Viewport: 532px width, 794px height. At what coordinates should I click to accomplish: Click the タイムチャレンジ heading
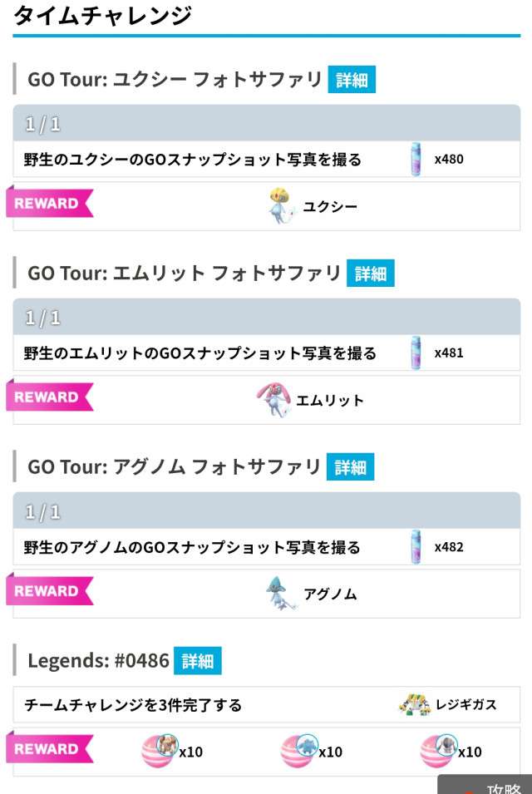103,15
